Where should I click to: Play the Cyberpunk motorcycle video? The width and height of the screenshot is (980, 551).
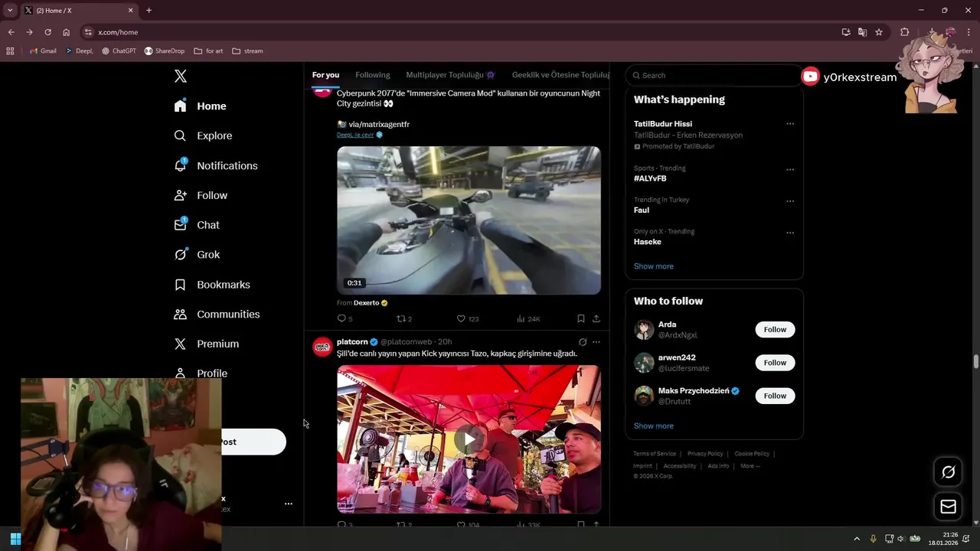pos(469,220)
